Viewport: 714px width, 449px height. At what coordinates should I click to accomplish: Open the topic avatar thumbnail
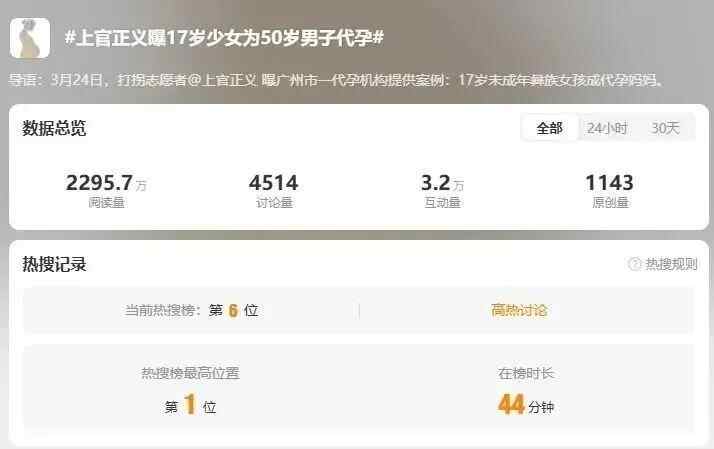pos(30,38)
